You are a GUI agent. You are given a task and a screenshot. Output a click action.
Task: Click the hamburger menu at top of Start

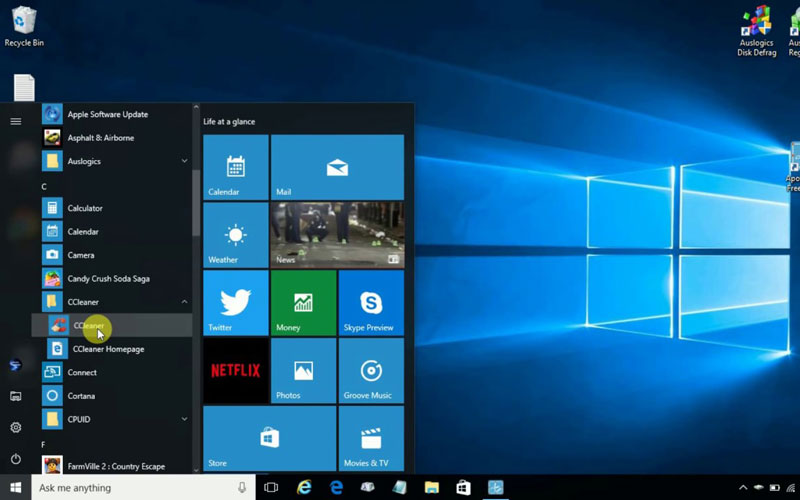click(x=15, y=121)
